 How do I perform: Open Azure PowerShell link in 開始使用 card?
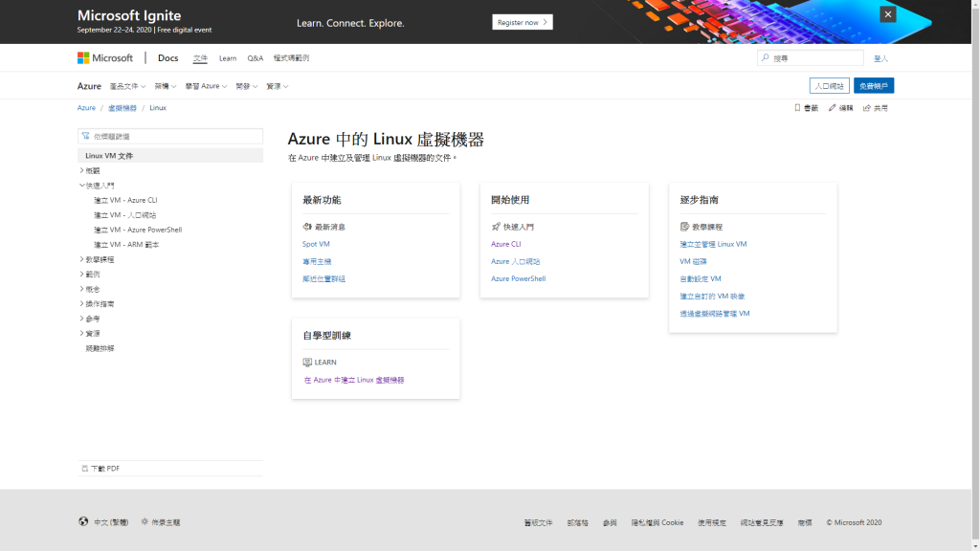point(518,278)
